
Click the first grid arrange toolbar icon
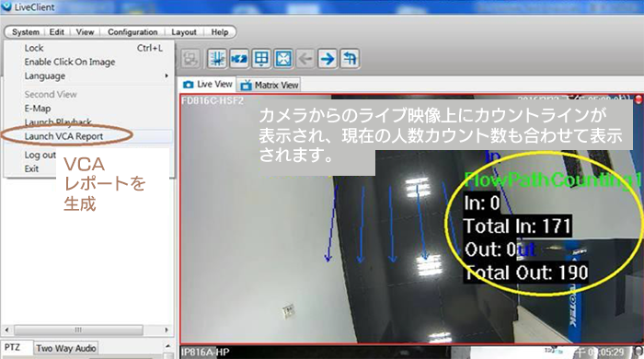[x=217, y=59]
